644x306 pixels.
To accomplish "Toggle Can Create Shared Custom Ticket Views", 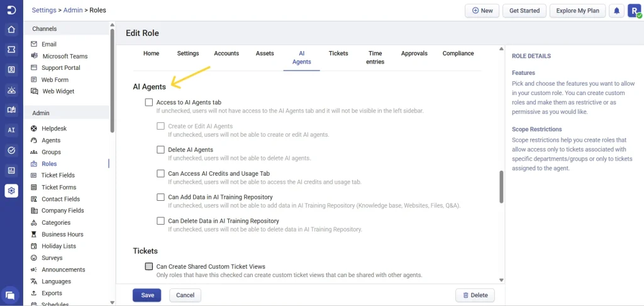I will point(148,266).
